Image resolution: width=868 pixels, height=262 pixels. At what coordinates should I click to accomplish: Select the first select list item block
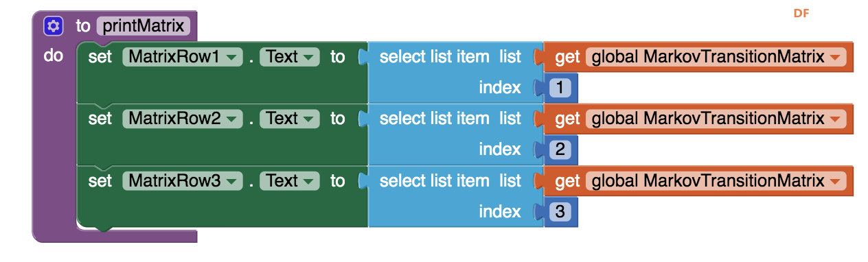[x=433, y=57]
